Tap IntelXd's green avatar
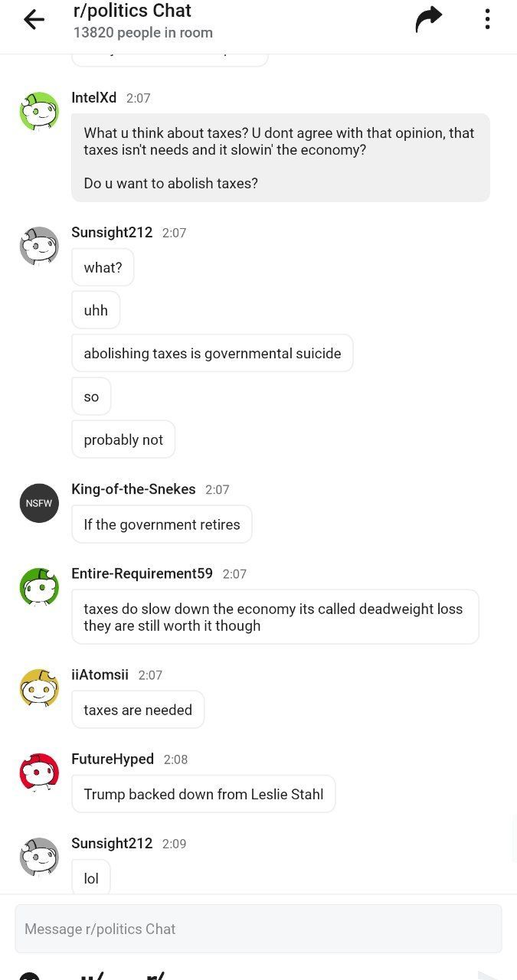Screen dimensions: 517x980 pyautogui.click(x=39, y=111)
